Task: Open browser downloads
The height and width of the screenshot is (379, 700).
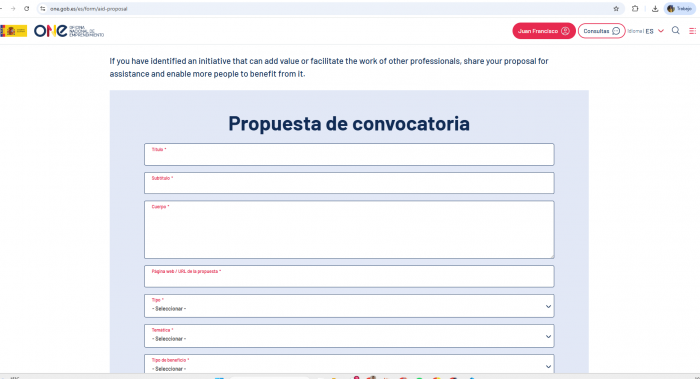Action: point(655,8)
